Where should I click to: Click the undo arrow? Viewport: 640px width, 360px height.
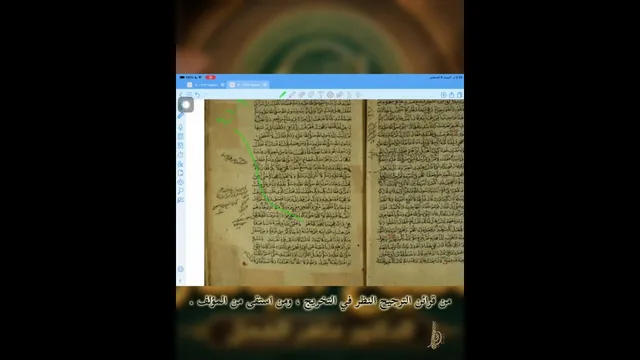pyautogui.click(x=198, y=95)
